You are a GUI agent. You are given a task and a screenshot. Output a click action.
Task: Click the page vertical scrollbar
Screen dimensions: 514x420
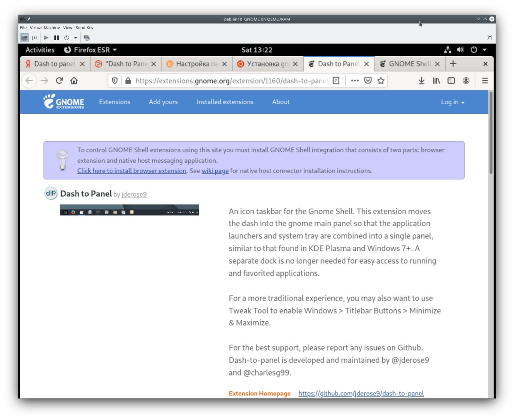point(491,133)
